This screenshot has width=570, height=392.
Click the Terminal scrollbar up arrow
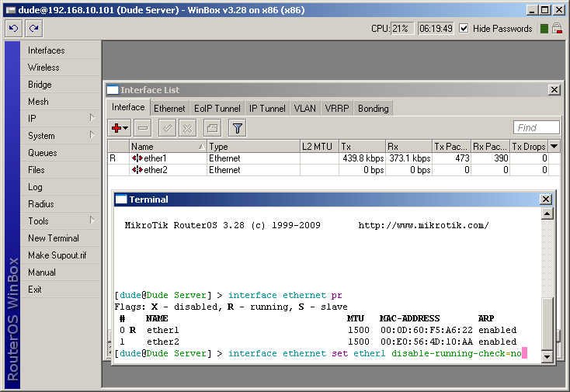pyautogui.click(x=547, y=213)
